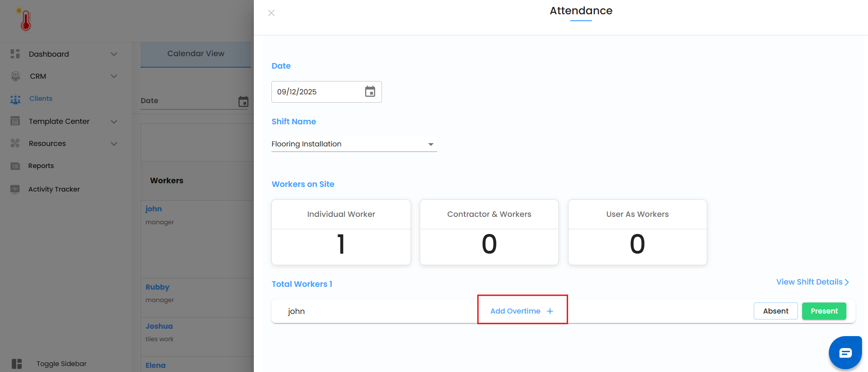868x372 pixels.
Task: Click the Activity Tracker icon
Action: click(15, 189)
